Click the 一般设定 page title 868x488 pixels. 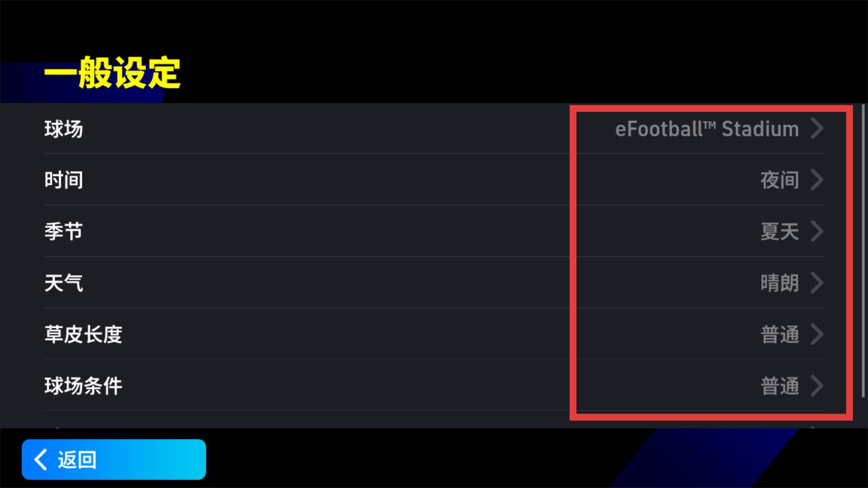[x=112, y=73]
